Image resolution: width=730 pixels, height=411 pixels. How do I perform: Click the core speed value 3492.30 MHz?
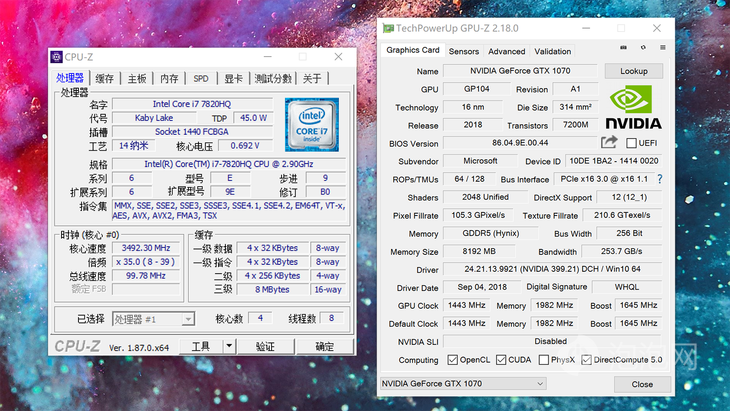point(146,248)
